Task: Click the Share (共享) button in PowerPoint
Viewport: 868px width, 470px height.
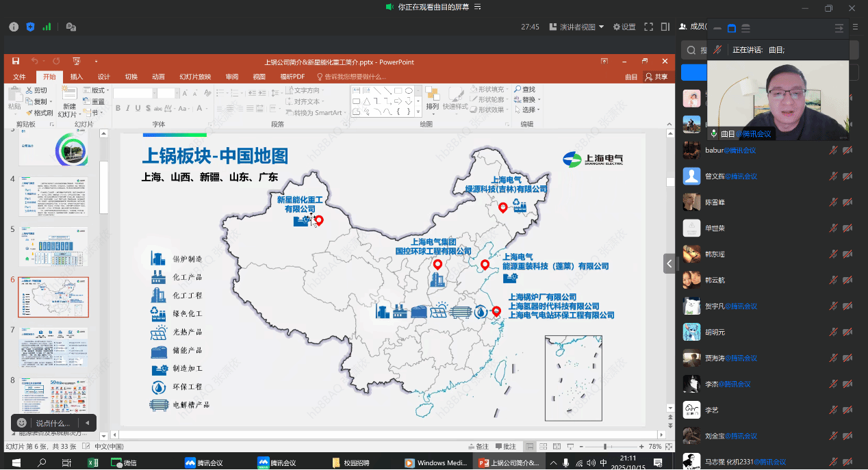Action: coord(656,77)
